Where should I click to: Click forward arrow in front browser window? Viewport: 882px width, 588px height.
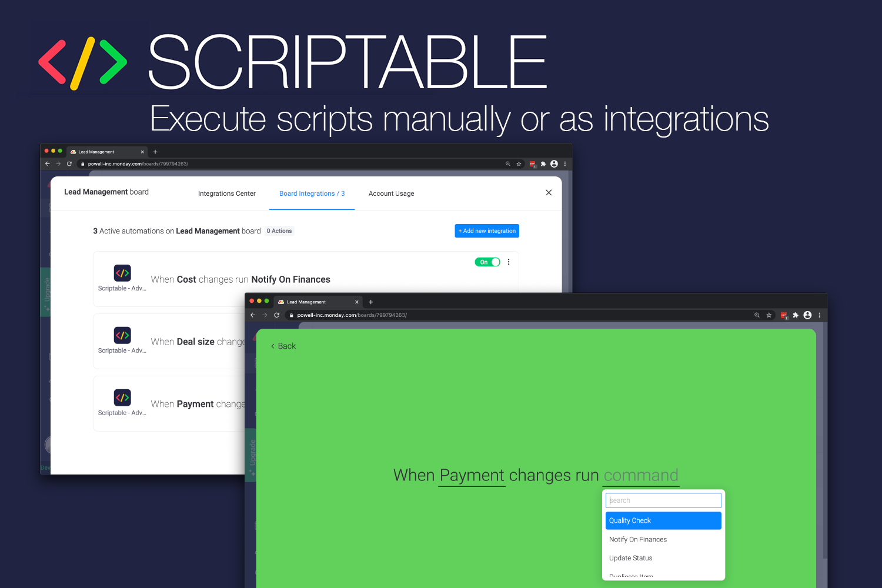pos(265,315)
